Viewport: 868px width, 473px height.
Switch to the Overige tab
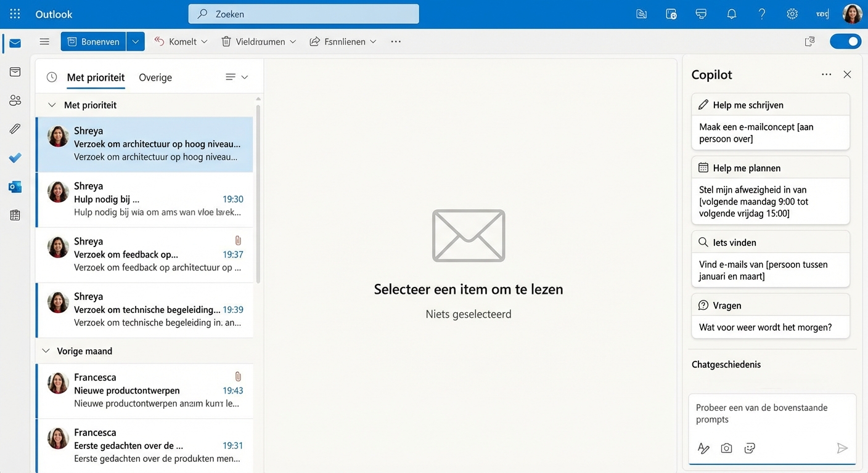click(155, 77)
